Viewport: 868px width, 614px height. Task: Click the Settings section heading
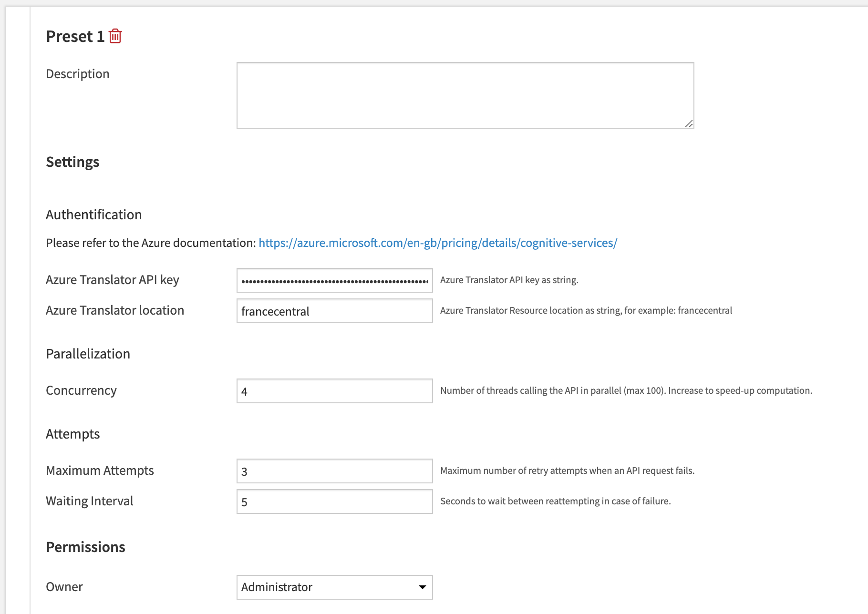pyautogui.click(x=72, y=162)
